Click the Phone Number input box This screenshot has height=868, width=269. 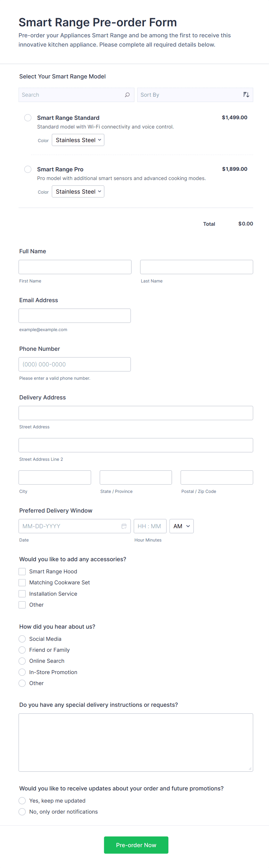tap(75, 364)
